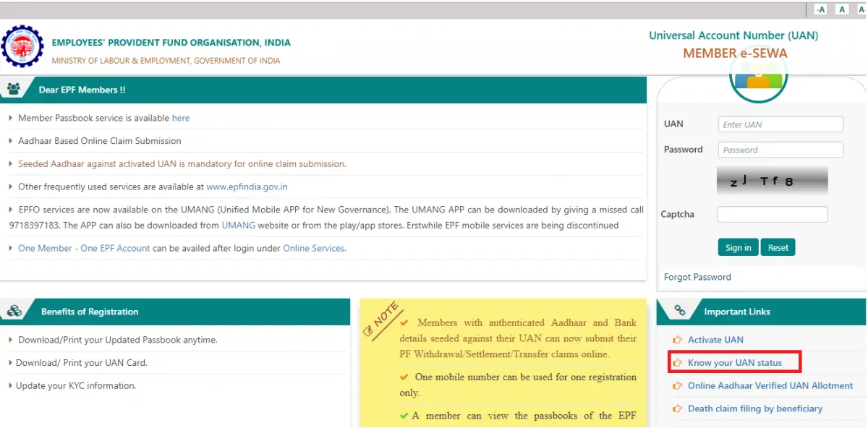Click the EPFO logo

[22, 46]
